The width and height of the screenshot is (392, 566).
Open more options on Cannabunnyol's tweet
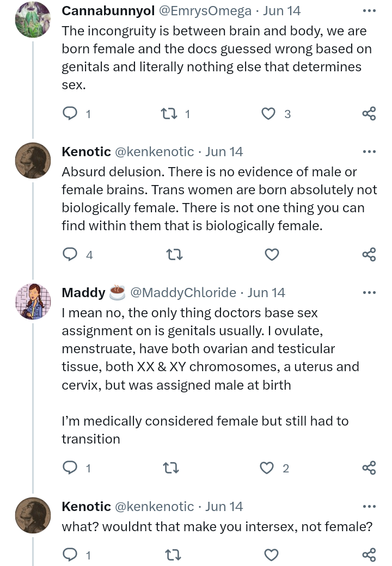click(x=369, y=11)
